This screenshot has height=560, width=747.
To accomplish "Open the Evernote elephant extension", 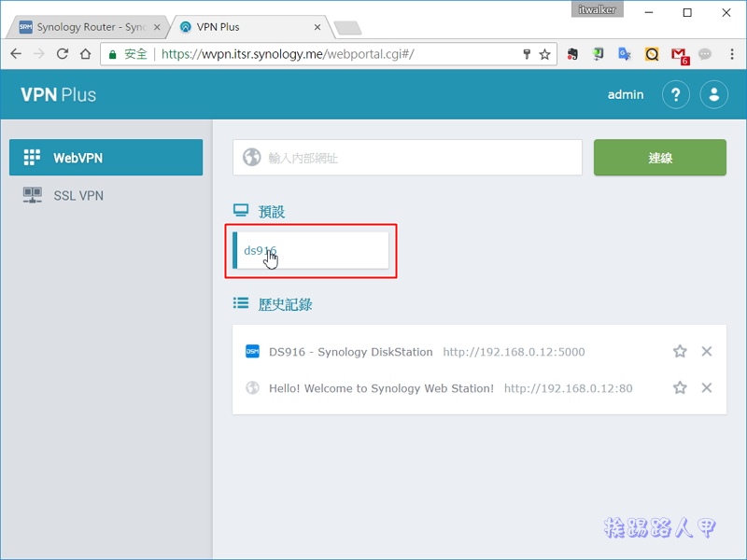I will tap(572, 54).
